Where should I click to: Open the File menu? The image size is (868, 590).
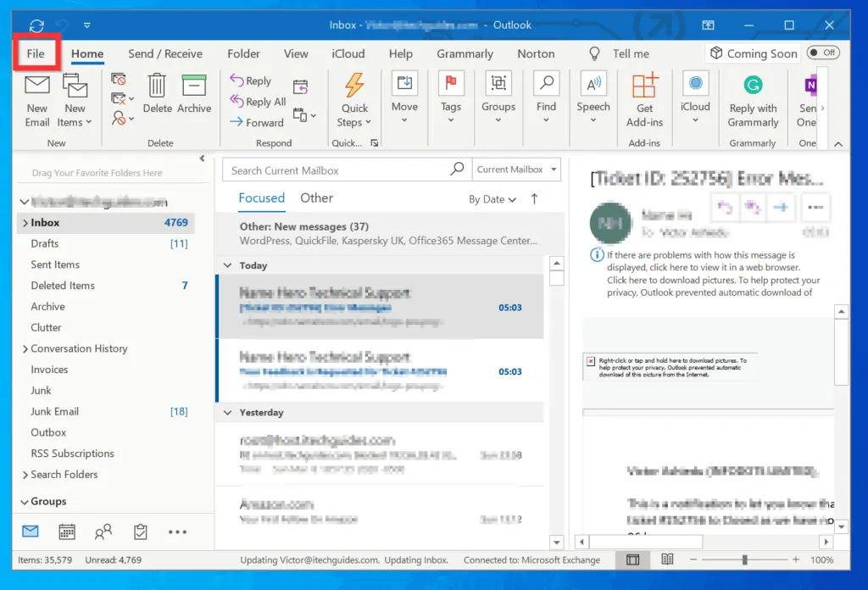(x=36, y=53)
